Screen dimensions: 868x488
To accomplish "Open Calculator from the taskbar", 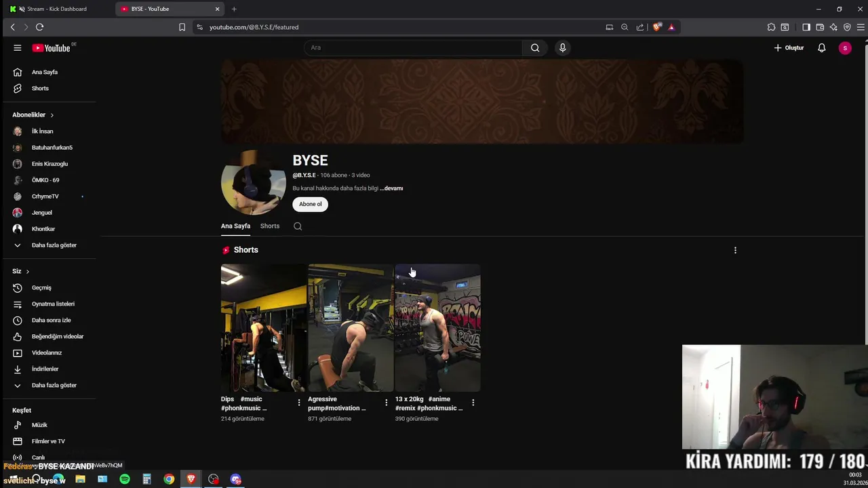I will [x=146, y=479].
